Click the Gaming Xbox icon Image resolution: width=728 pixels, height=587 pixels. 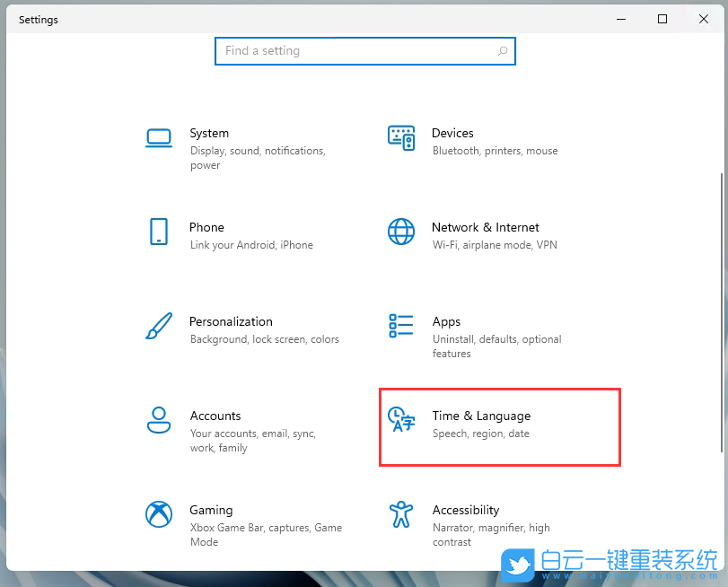point(159,514)
